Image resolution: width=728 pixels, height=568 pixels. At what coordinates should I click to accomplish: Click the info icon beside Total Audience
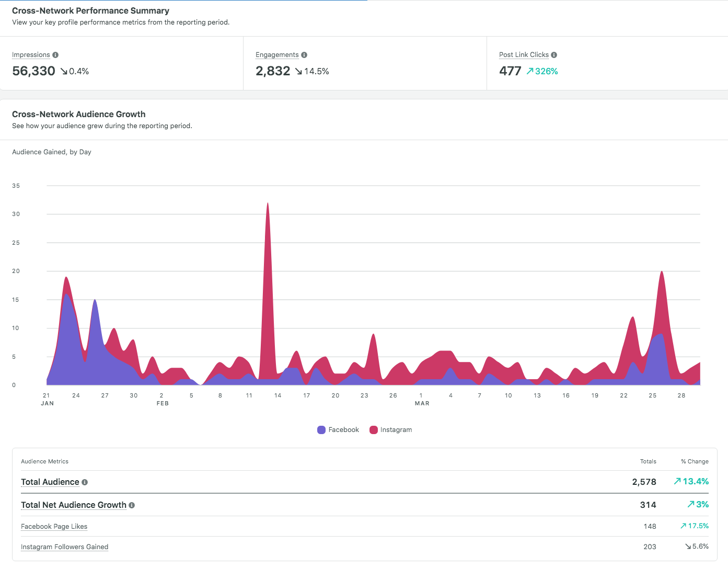pos(85,482)
